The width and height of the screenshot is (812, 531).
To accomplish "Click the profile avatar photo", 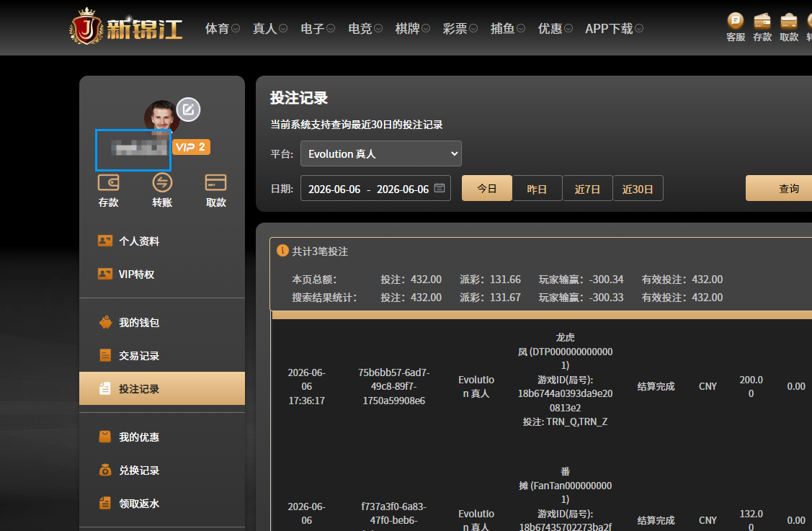I will 161,116.
